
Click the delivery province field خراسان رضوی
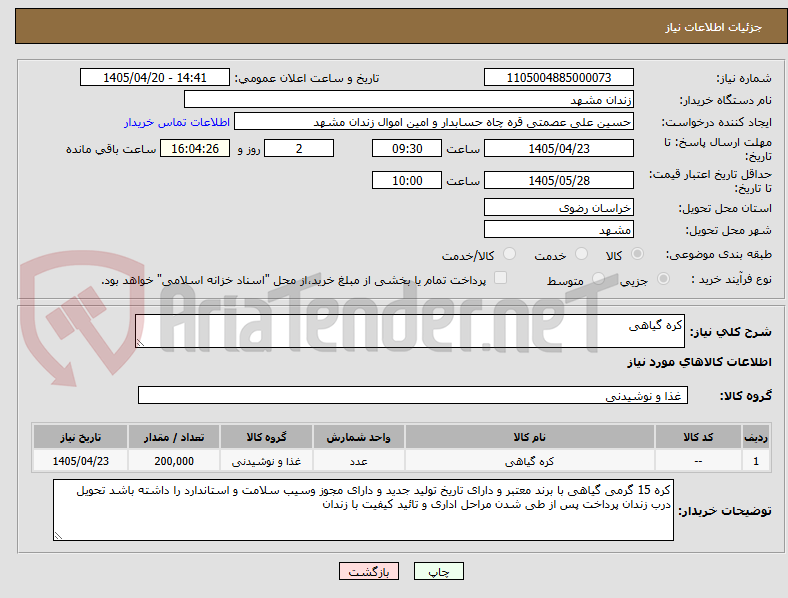[x=559, y=208]
